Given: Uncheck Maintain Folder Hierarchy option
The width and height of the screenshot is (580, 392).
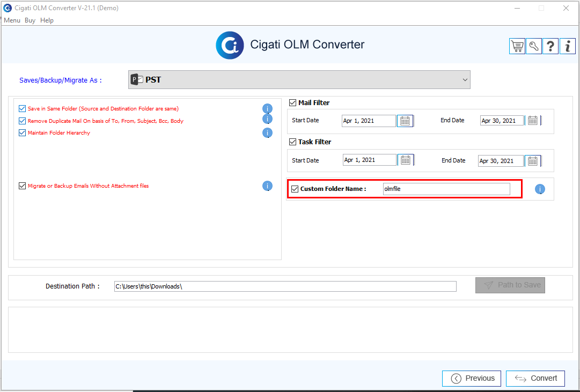Looking at the screenshot, I should [22, 133].
